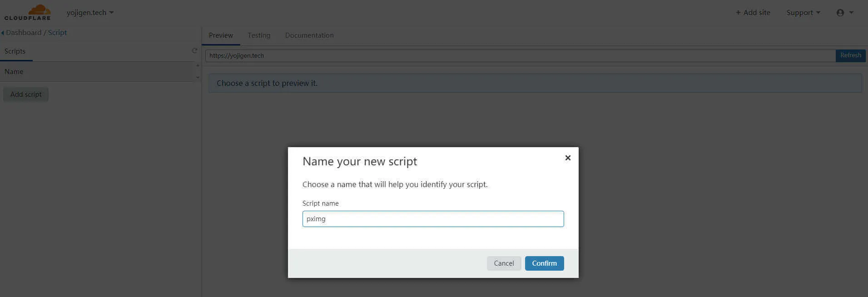Open the Documentation tab
The width and height of the screenshot is (868, 297).
click(309, 35)
